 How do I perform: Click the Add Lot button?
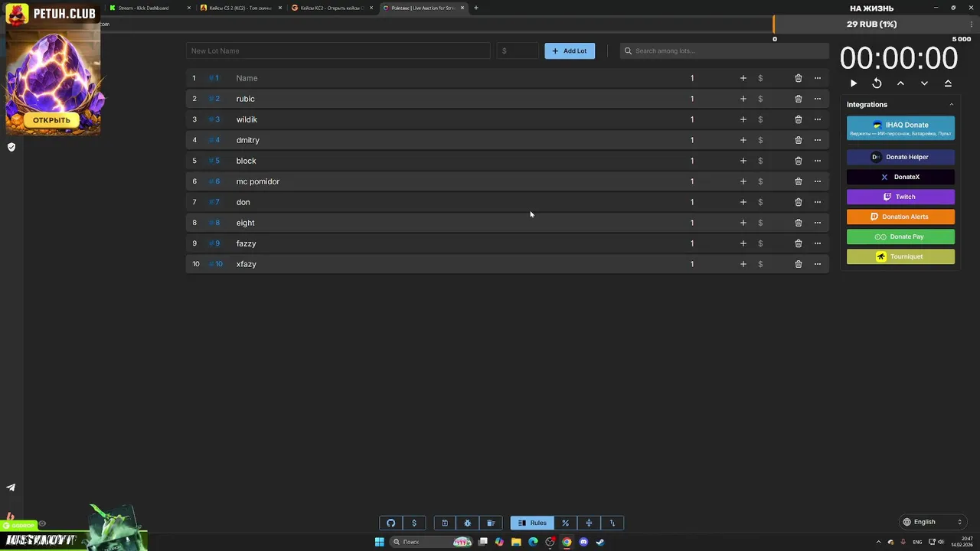(570, 51)
